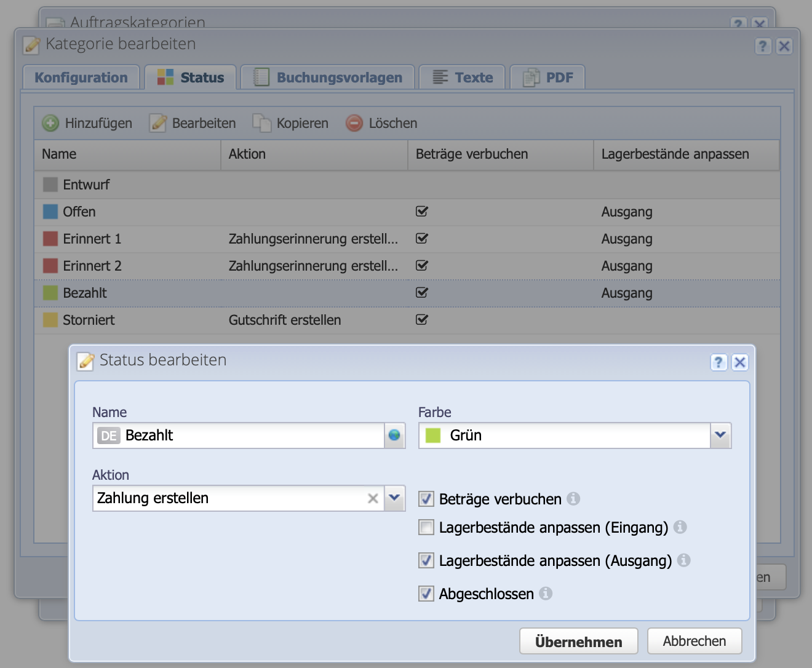The height and width of the screenshot is (668, 812).
Task: Click the help question mark in Status bearbeiten
Action: (718, 362)
